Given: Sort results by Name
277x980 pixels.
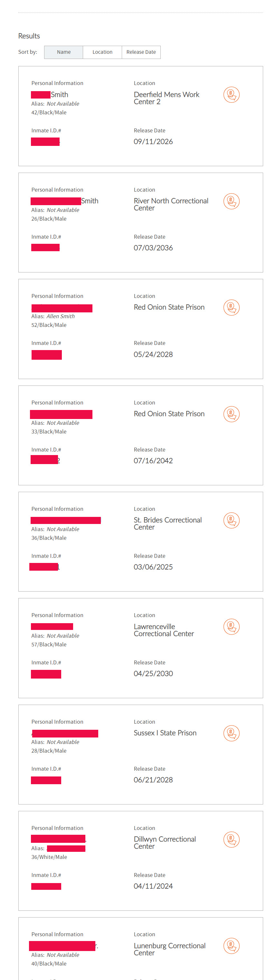Looking at the screenshot, I should click(x=63, y=52).
